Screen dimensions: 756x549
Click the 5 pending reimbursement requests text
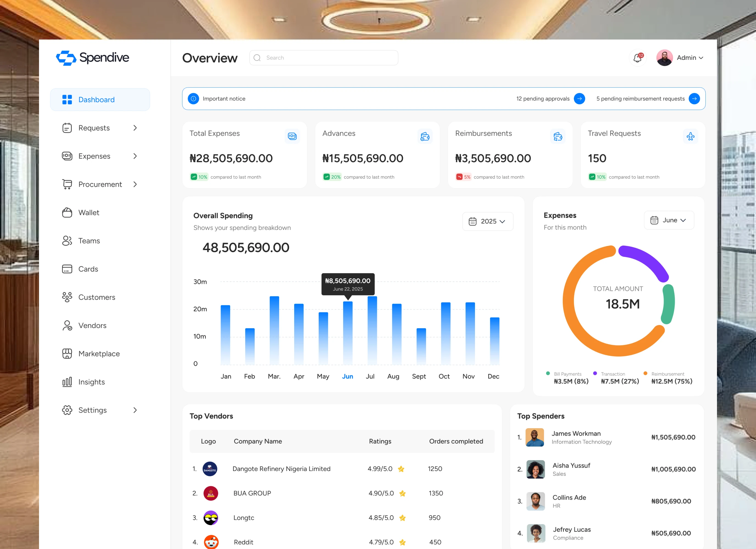(640, 99)
